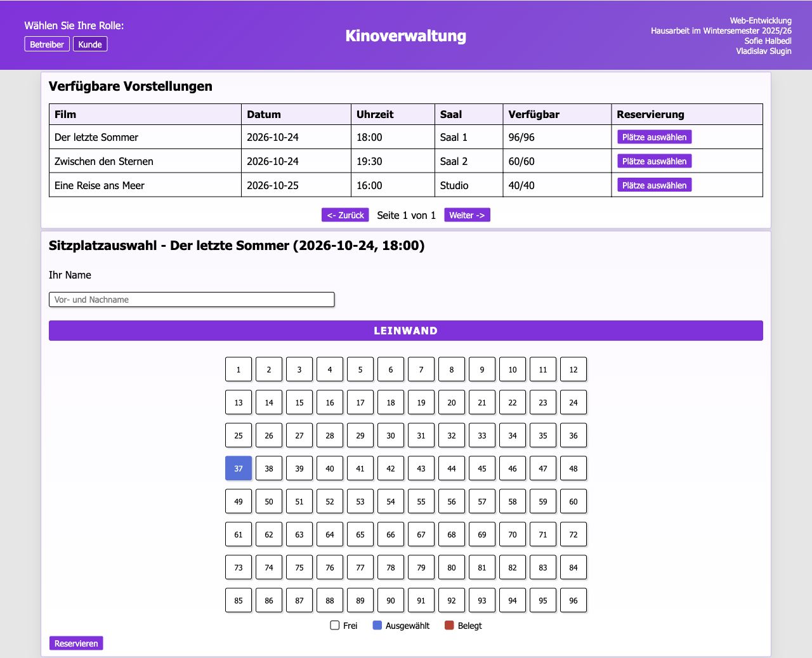Go to next page with Weiter
Screen dimensions: 812x658
tap(467, 215)
